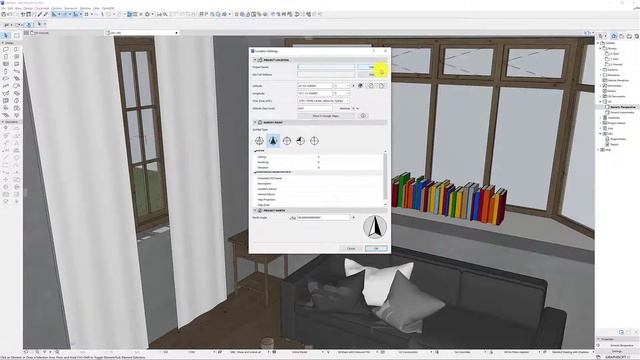
Task: Open the Publisher Sets in the Navigator
Action: click(637, 36)
